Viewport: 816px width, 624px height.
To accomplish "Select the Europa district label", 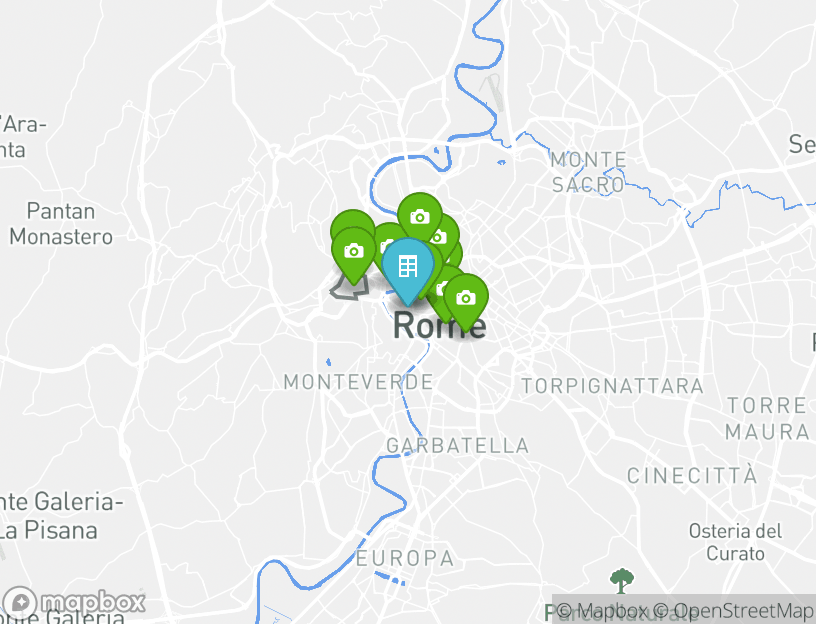I will (x=405, y=558).
